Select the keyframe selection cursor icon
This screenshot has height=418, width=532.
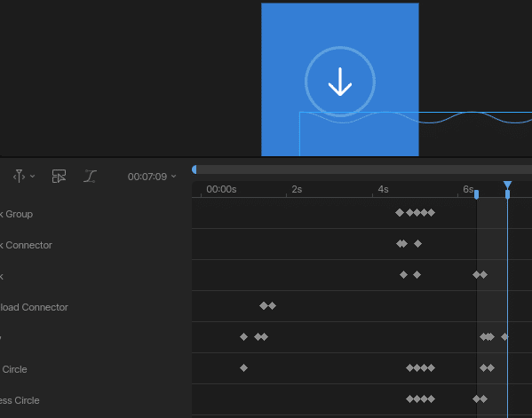pyautogui.click(x=59, y=177)
